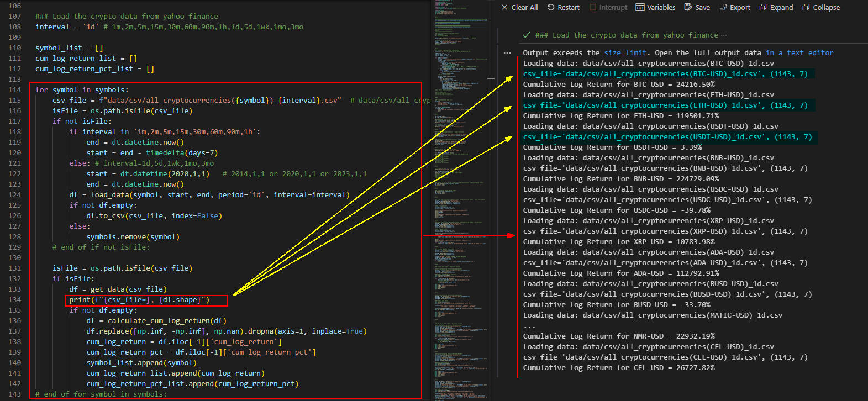This screenshot has height=401, width=868.
Task: Open the 'size limit' settings link
Action: pos(625,52)
